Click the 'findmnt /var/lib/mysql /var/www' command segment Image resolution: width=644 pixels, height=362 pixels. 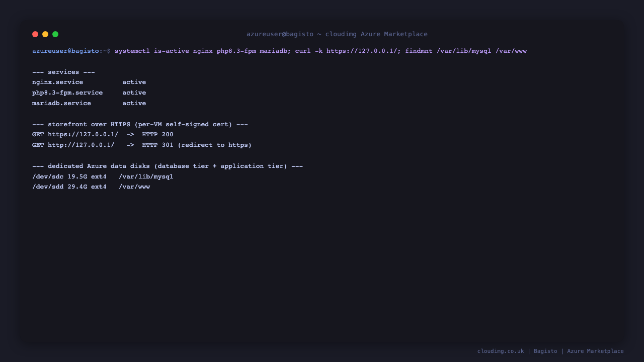click(466, 51)
